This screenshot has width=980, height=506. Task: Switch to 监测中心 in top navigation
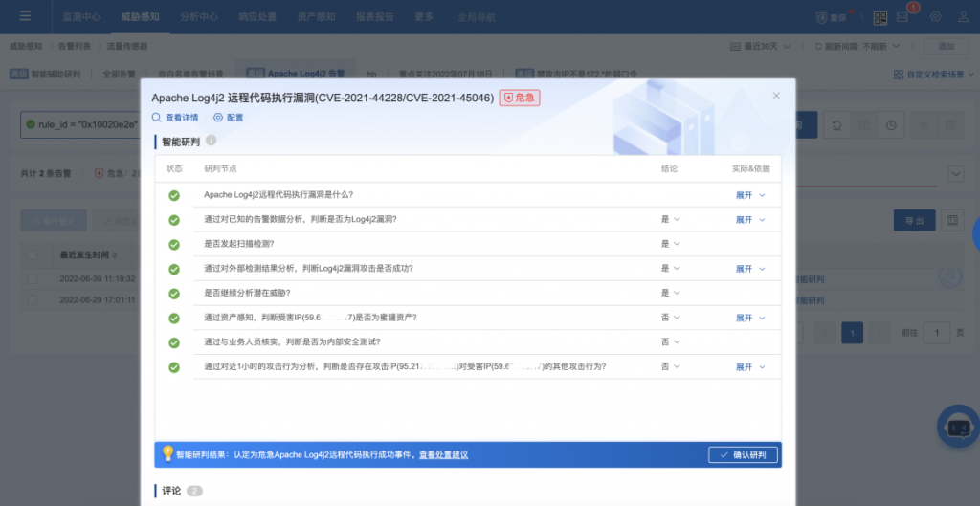(81, 17)
